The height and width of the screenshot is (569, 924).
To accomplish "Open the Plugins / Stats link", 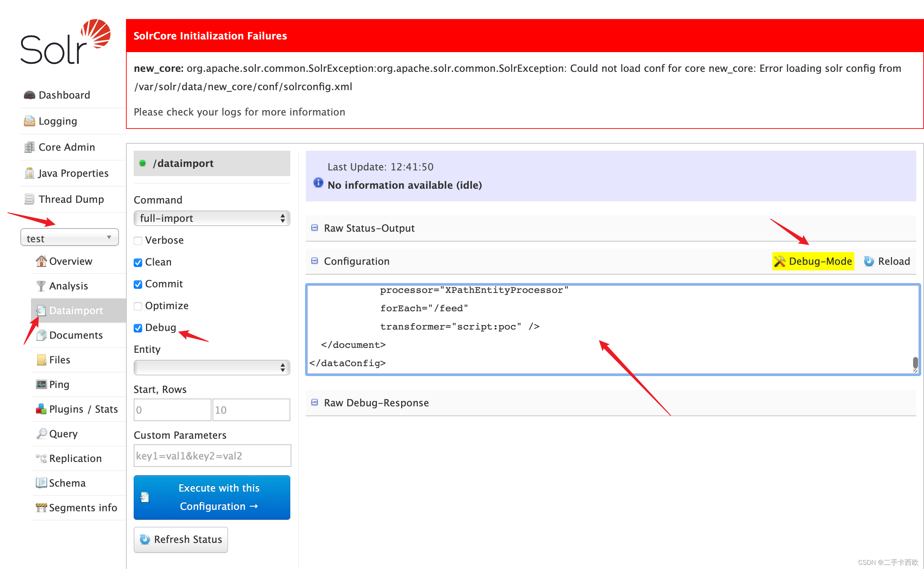I will 83,409.
